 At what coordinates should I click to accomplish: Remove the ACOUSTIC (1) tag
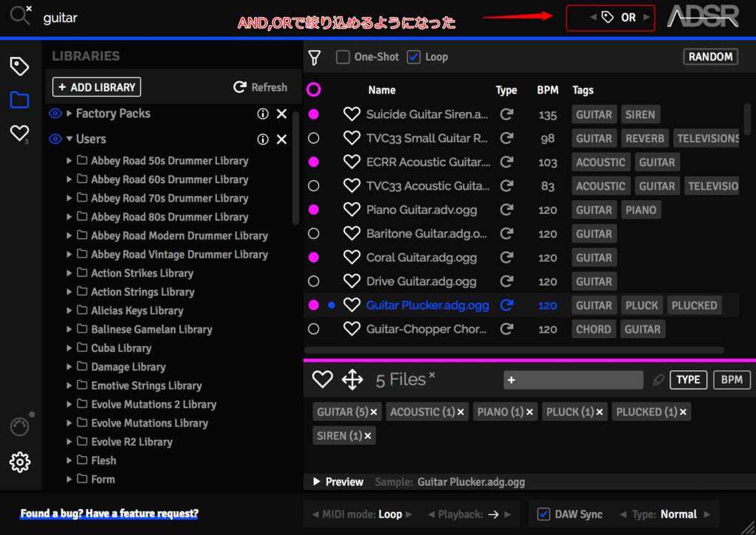click(461, 413)
